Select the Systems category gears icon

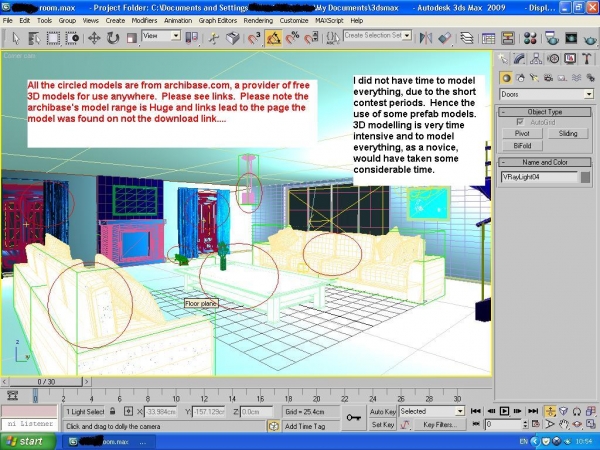click(590, 78)
